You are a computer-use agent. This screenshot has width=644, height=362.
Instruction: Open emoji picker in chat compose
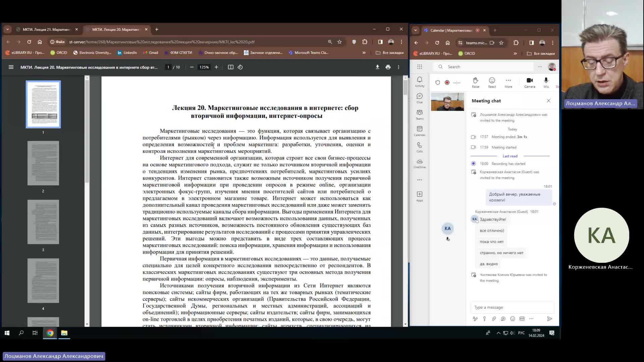click(x=513, y=319)
